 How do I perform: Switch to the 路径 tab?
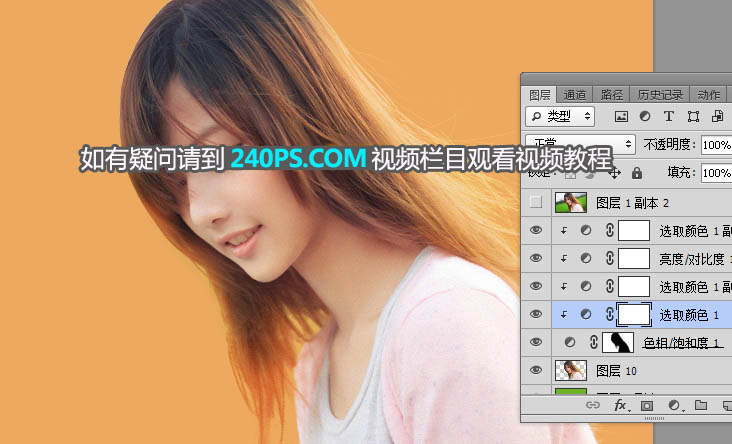click(612, 95)
